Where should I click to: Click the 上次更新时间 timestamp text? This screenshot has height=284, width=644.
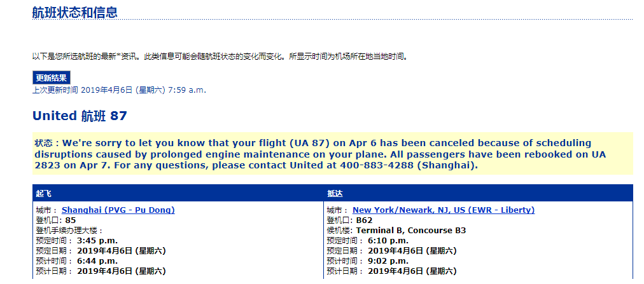(119, 90)
